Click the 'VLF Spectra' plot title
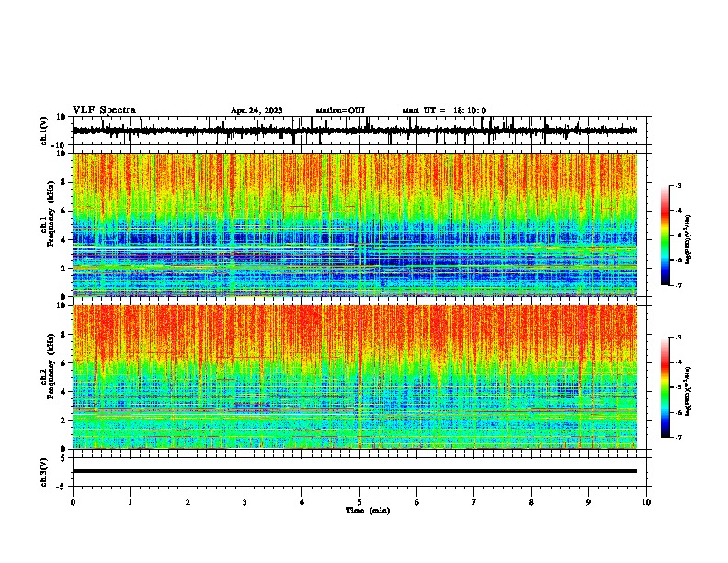 (104, 110)
